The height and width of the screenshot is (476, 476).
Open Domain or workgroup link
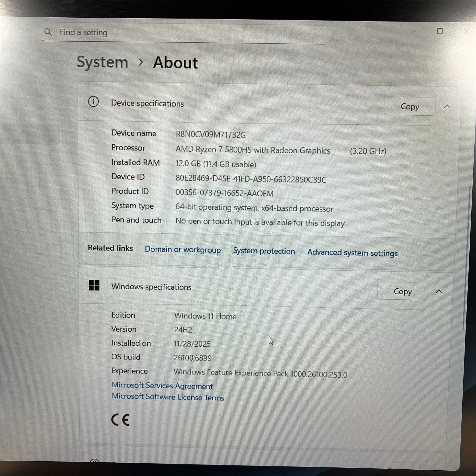(x=182, y=249)
